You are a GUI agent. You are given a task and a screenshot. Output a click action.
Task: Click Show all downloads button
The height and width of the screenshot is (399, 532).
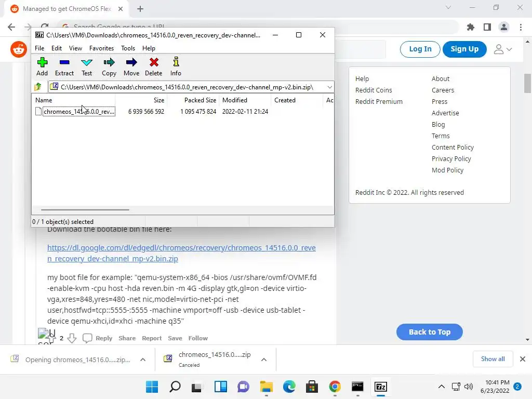493,359
